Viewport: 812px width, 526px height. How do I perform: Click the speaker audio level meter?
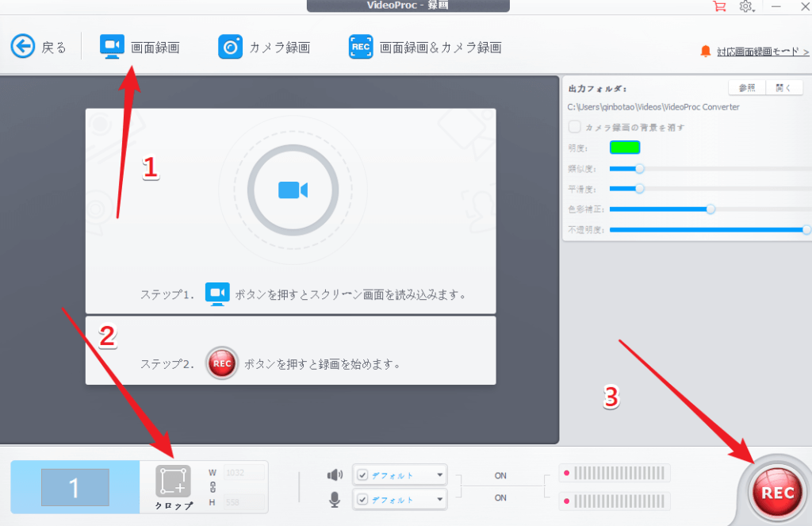click(x=615, y=473)
